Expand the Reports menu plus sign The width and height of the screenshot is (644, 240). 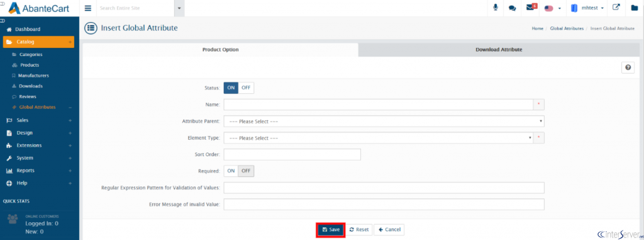[x=70, y=171]
